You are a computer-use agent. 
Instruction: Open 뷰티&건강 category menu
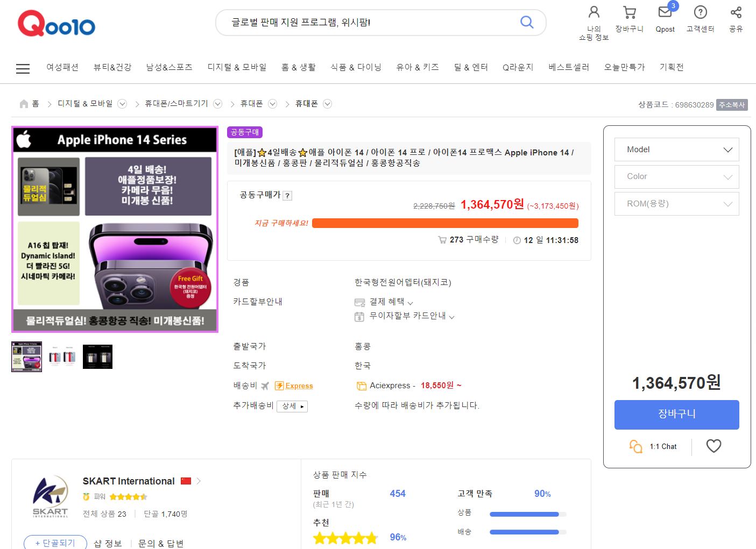[x=112, y=67]
